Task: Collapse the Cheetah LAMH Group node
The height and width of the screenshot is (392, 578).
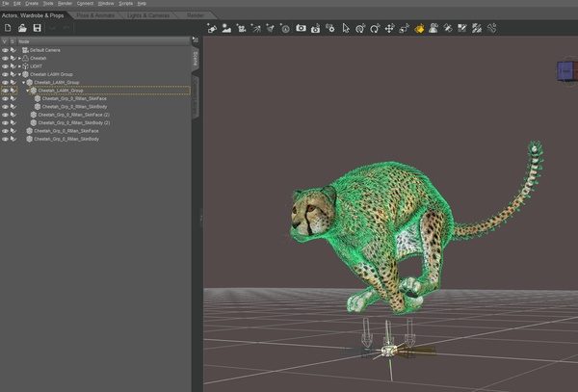Action: coord(19,74)
